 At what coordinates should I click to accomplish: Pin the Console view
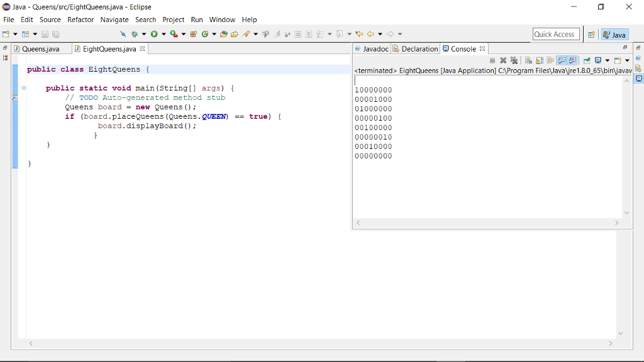[x=587, y=60]
